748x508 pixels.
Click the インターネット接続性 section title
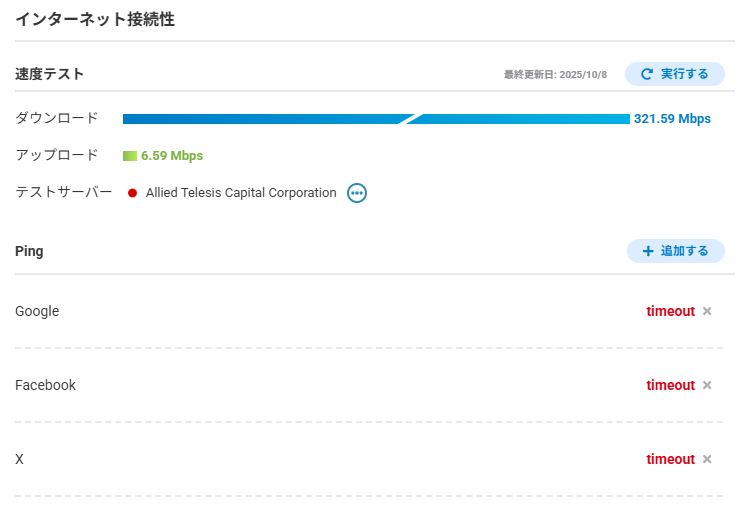[95, 19]
